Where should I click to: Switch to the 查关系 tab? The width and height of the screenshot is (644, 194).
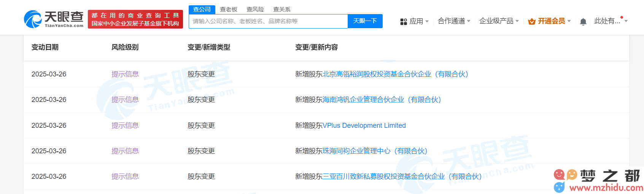(282, 9)
